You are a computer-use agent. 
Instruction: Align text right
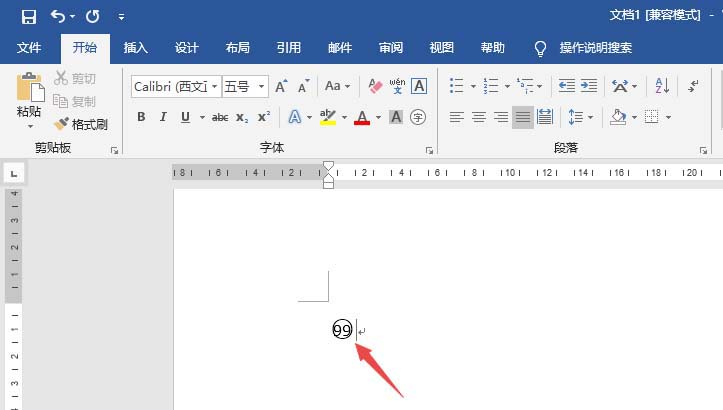click(501, 117)
